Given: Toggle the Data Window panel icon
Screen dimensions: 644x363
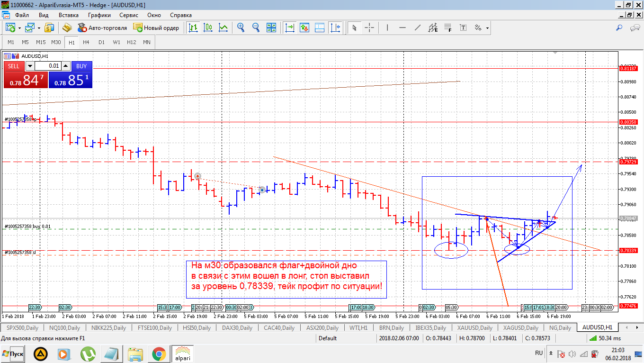Looking at the screenshot, I should coord(320,27).
